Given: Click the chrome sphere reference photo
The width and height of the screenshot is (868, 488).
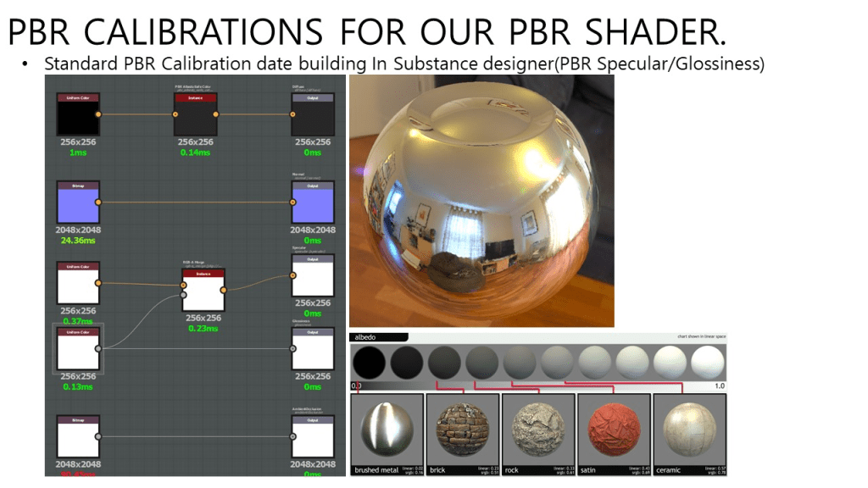Looking at the screenshot, I should point(481,201).
